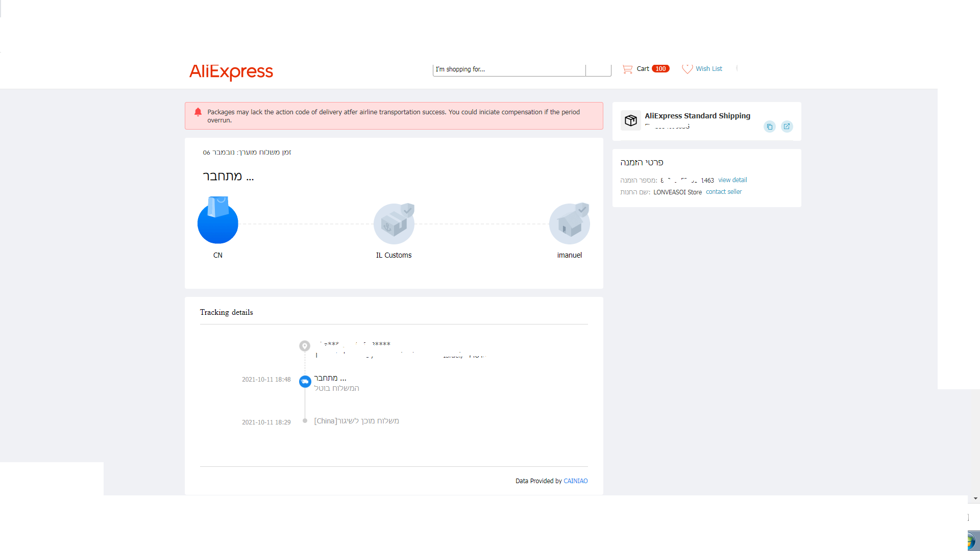Click the AliExpress logo
The image size is (980, 551).
[231, 71]
